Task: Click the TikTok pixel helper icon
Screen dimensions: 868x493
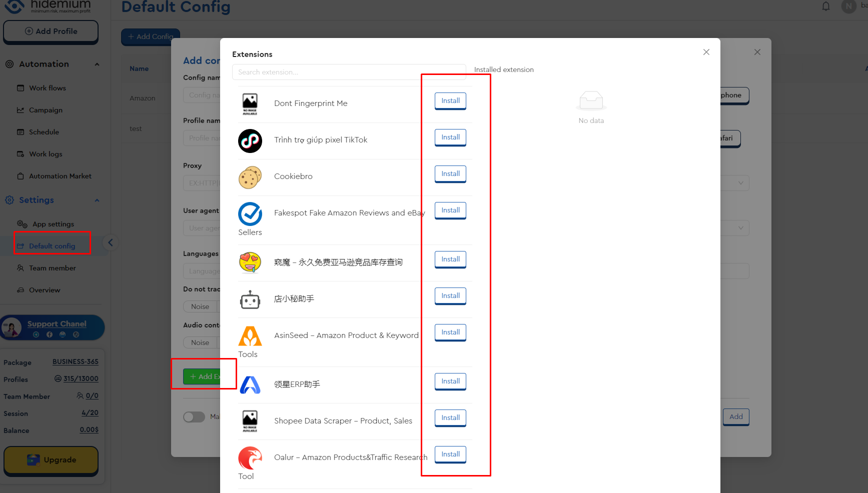Action: pos(250,141)
